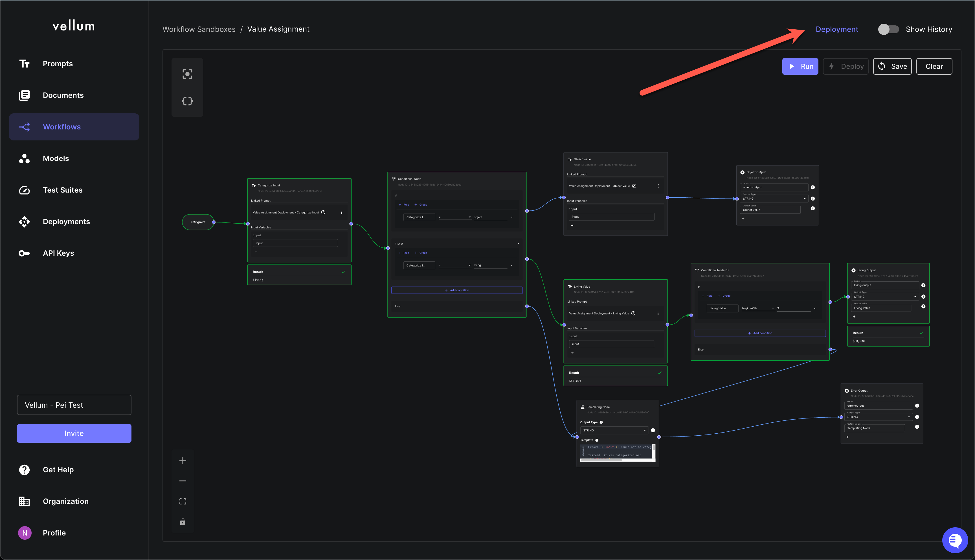
Task: Click the fullscreen fit canvas icon
Action: (x=183, y=501)
